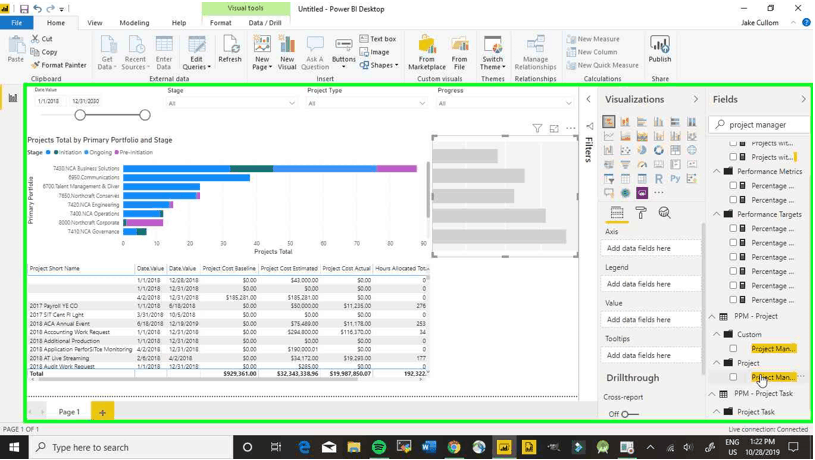815x460 pixels.
Task: Pick the funnel chart visualization
Action: tap(625, 165)
